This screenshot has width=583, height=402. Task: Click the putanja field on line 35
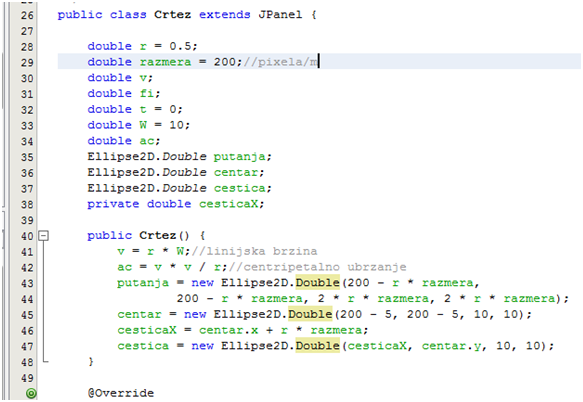239,157
